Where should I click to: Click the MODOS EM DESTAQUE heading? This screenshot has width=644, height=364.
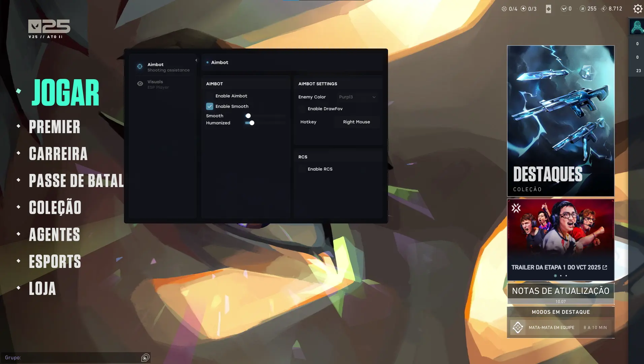pos(561,312)
